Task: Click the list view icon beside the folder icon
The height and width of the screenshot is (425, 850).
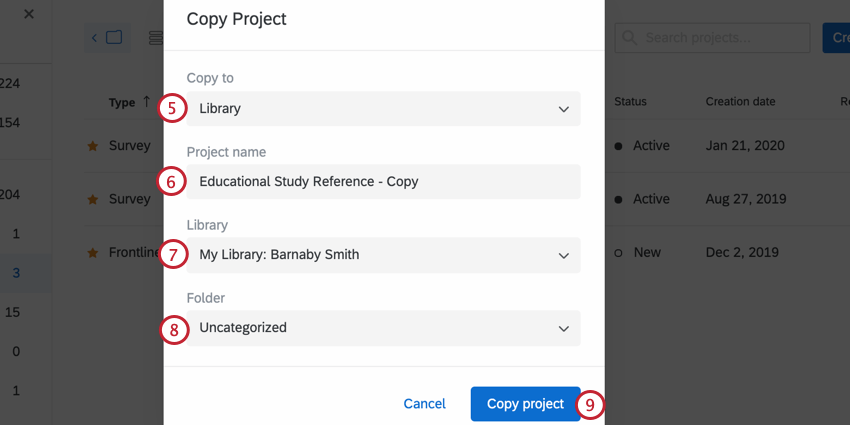Action: pyautogui.click(x=155, y=38)
